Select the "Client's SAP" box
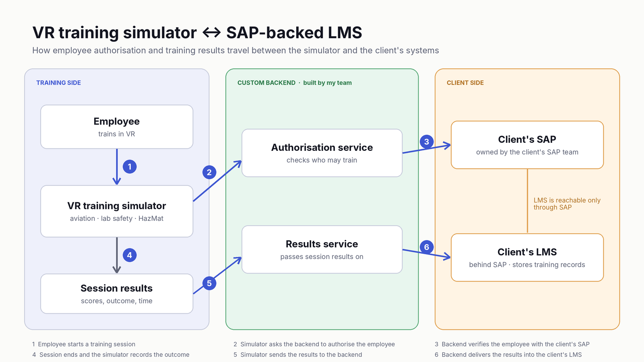 [x=527, y=145]
